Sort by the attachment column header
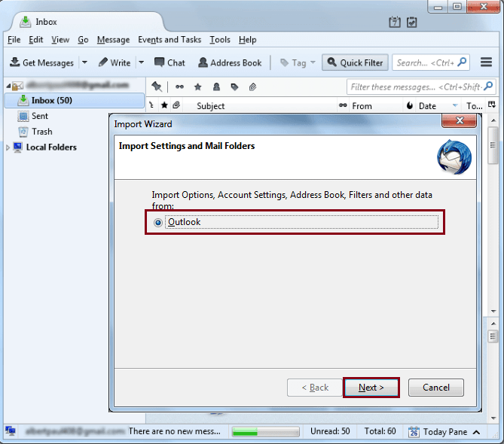 click(x=176, y=105)
